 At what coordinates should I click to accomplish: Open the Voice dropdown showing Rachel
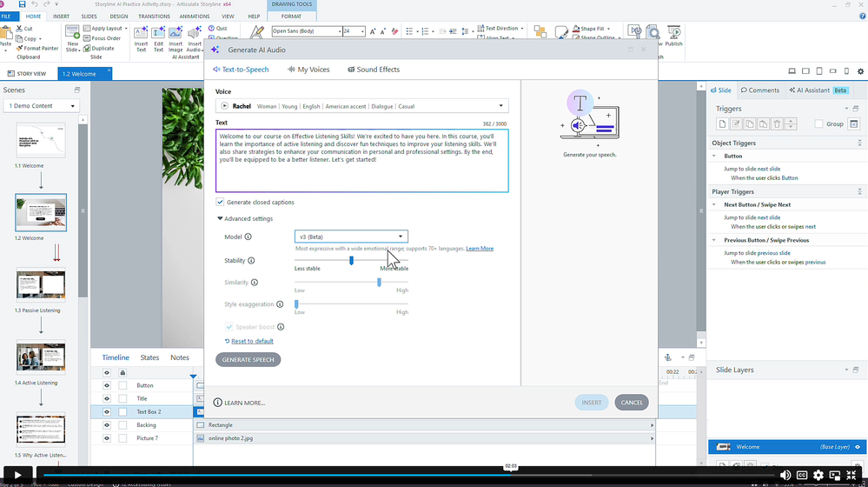362,106
